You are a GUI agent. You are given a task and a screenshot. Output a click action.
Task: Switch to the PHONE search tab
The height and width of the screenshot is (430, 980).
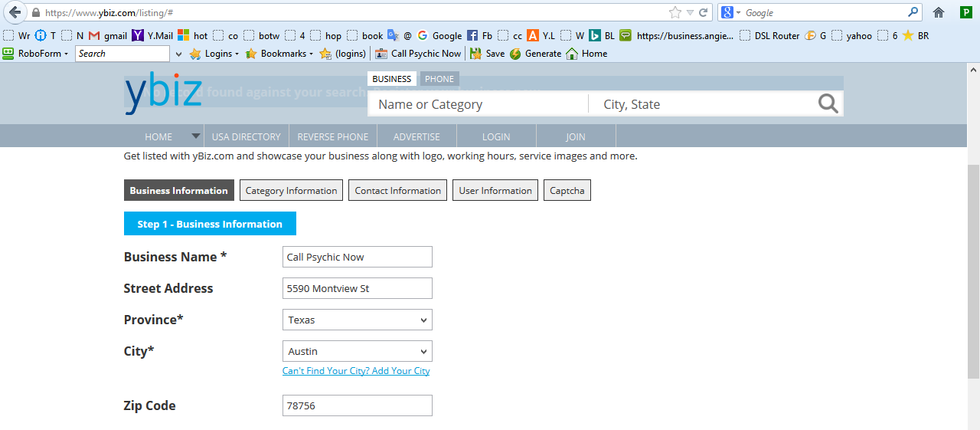(439, 79)
